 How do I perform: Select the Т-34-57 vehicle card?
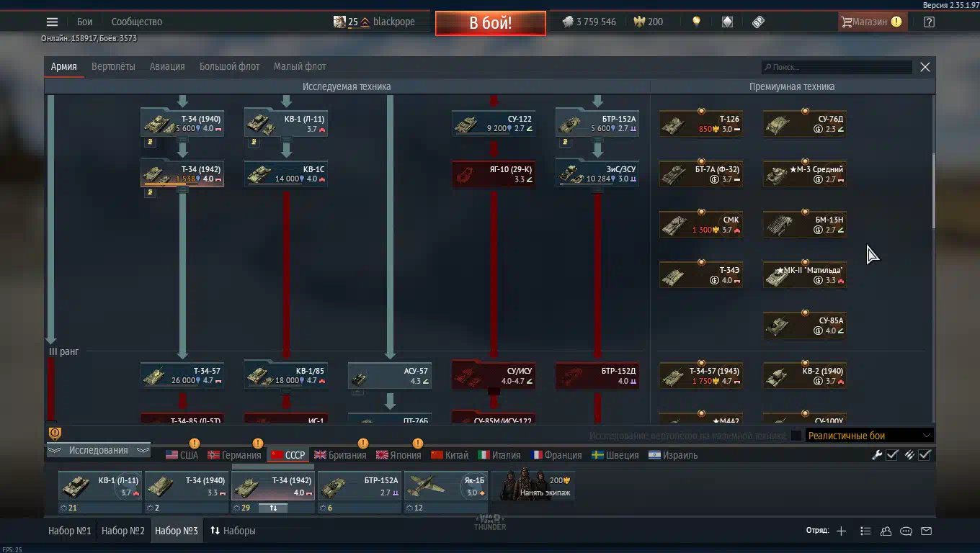click(x=182, y=375)
